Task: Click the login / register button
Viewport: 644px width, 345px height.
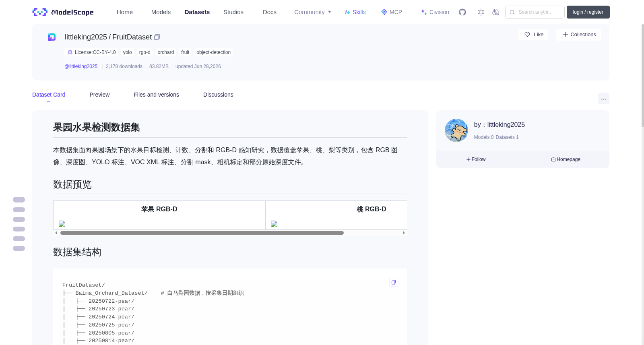Action: tap(588, 12)
